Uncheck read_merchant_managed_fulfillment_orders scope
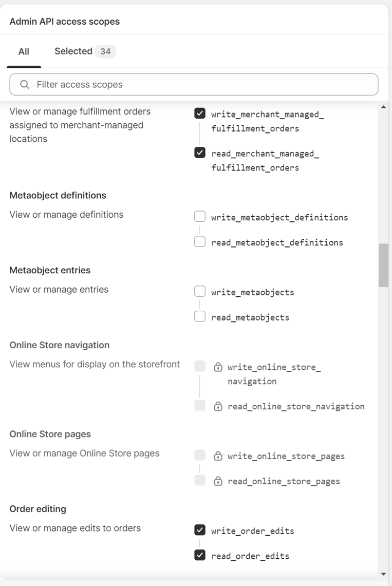 pyautogui.click(x=200, y=153)
